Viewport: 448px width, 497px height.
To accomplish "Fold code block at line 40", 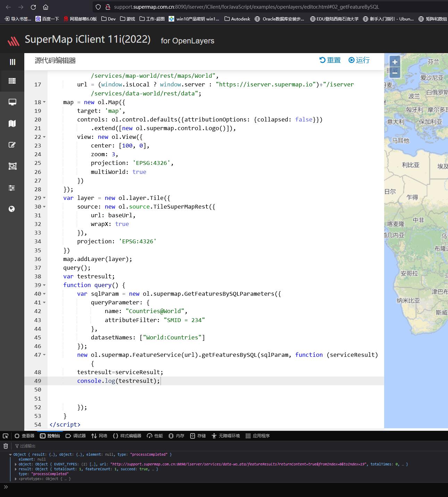I will [x=44, y=294].
